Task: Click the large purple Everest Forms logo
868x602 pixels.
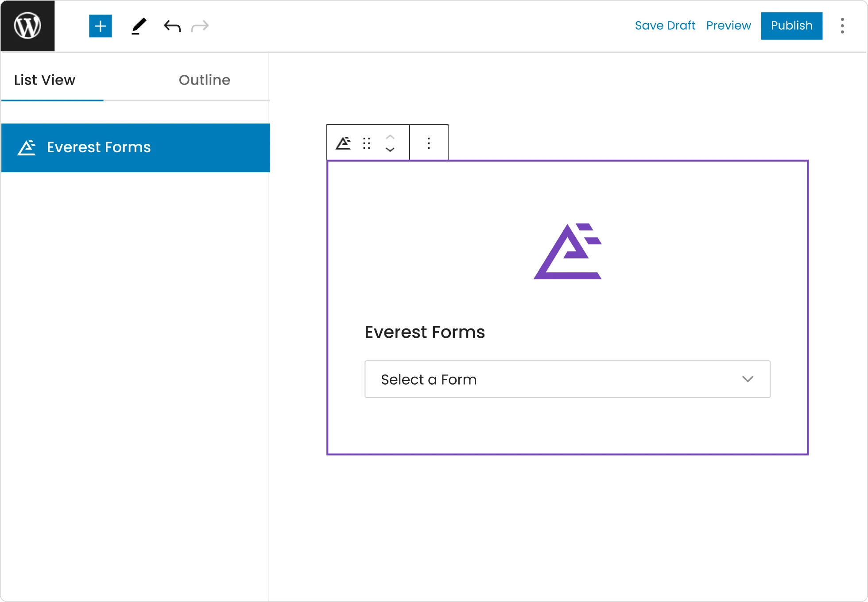Action: [568, 251]
